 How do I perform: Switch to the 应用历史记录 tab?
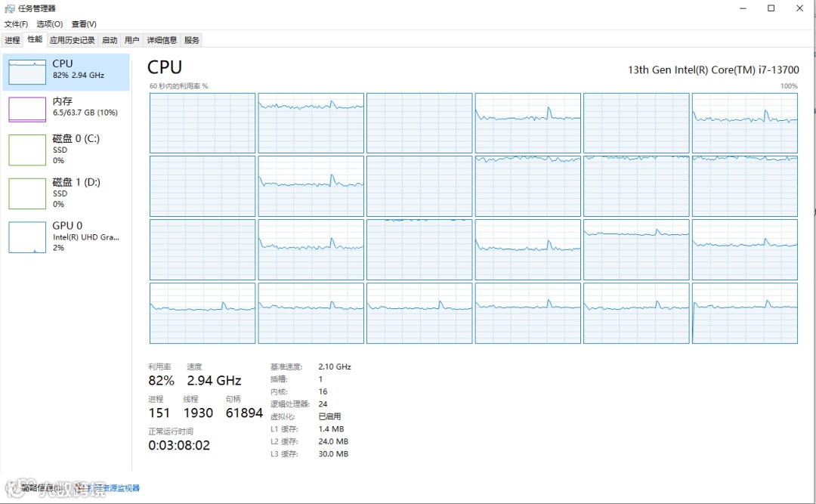pos(73,40)
